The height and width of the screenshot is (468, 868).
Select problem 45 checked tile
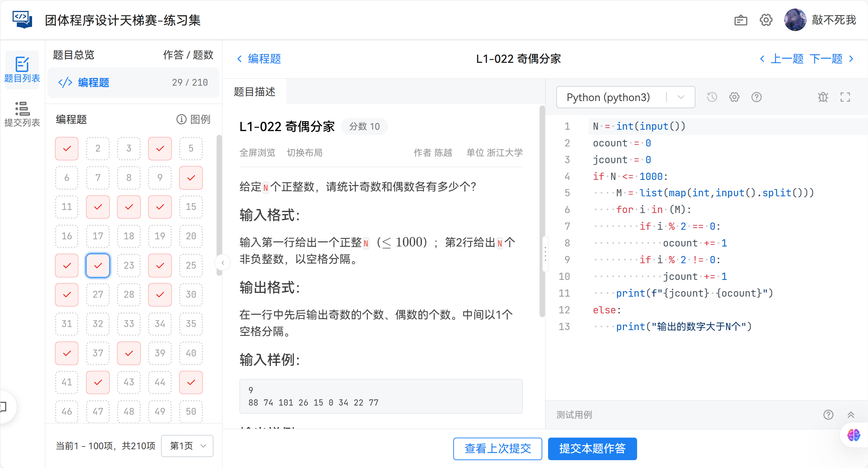pyautogui.click(x=191, y=382)
